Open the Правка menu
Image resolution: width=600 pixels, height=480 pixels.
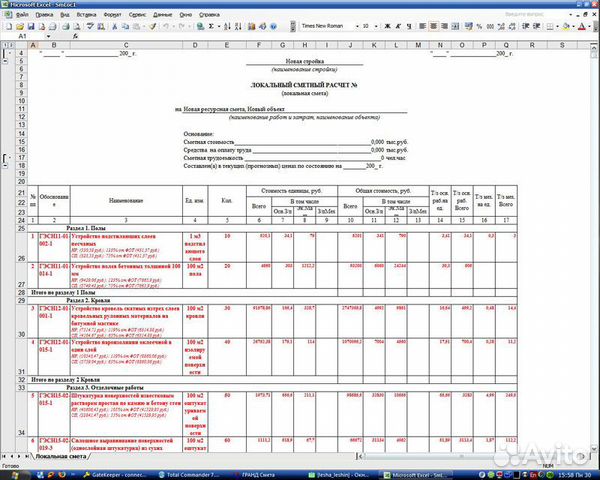pyautogui.click(x=44, y=15)
